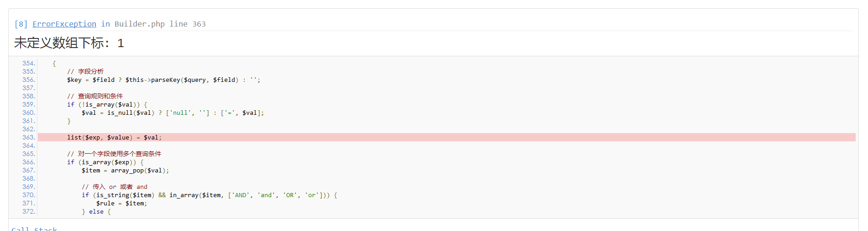Click the $rule = $item code line
The height and width of the screenshot is (231, 868).
[x=121, y=203]
